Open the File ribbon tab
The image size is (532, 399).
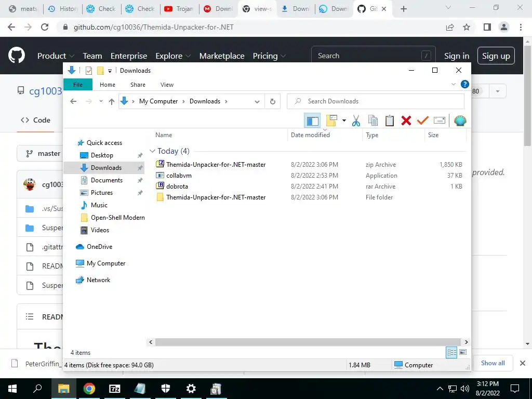[78, 85]
